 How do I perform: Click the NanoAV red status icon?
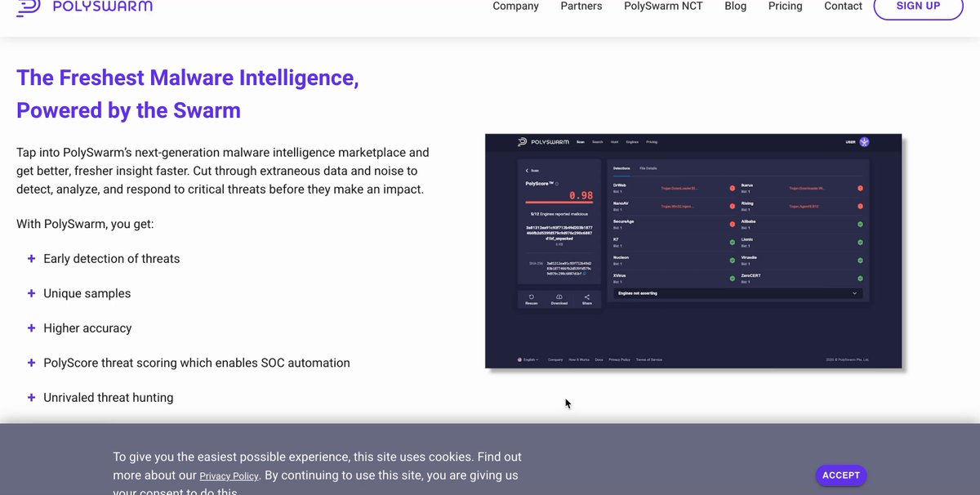(732, 206)
